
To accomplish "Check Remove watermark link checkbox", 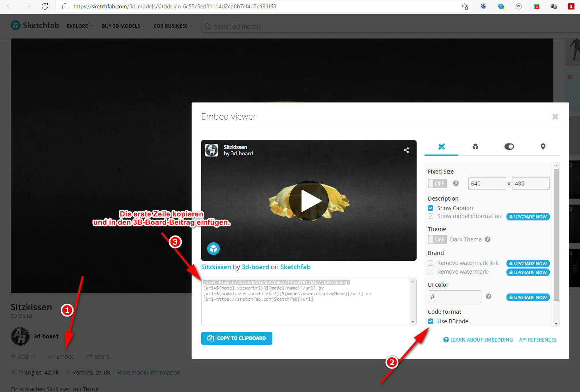I will click(x=431, y=263).
